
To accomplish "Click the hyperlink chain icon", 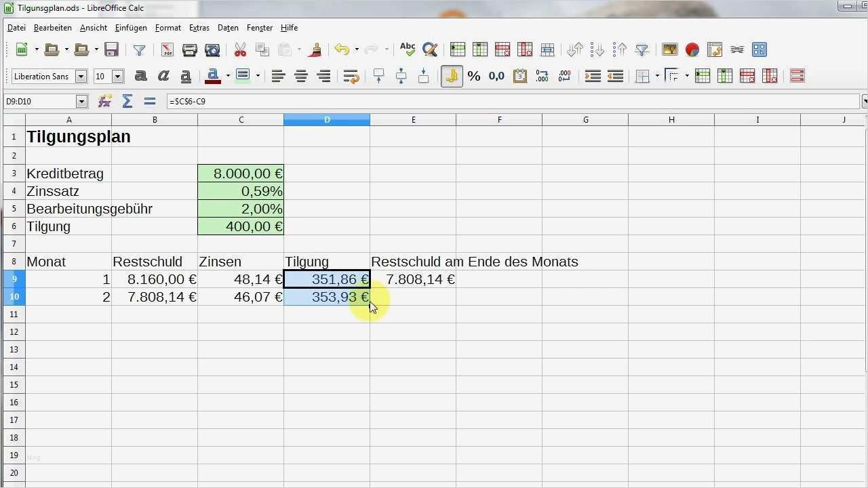I will point(737,49).
